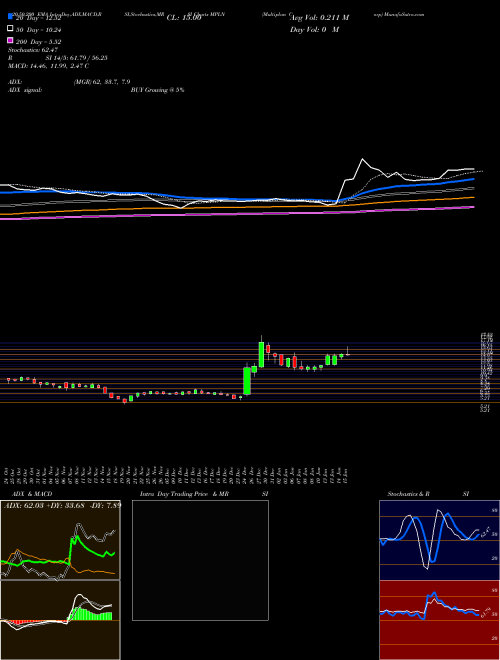
Task: Click the magenta 200 Day legend swatch
Action: (x=10, y=41)
